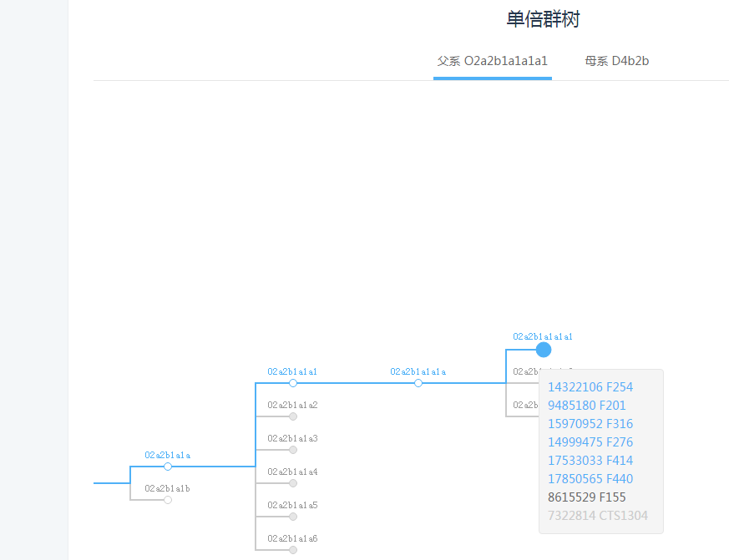Choose the O2a2b1a1a4 branch label
Screen dimensions: 729x560
pos(292,472)
